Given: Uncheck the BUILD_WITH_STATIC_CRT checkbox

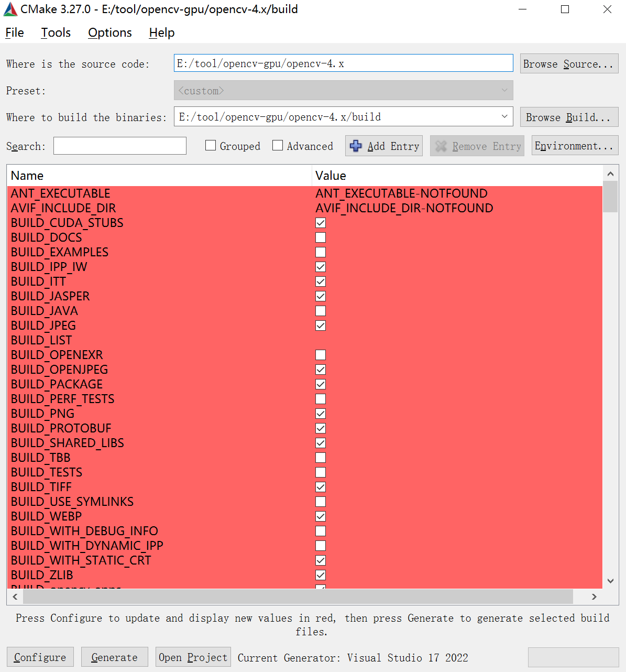Looking at the screenshot, I should (321, 560).
